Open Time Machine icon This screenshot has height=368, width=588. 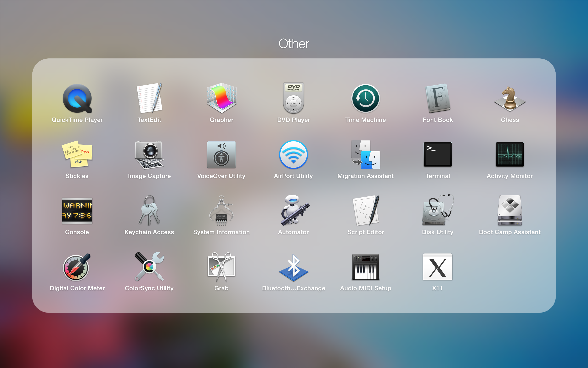click(365, 98)
